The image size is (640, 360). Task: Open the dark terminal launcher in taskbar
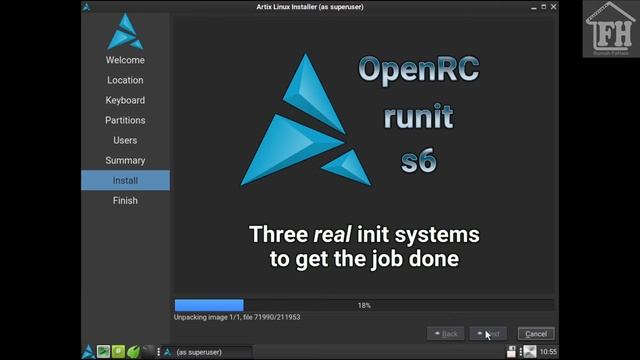[x=148, y=351]
